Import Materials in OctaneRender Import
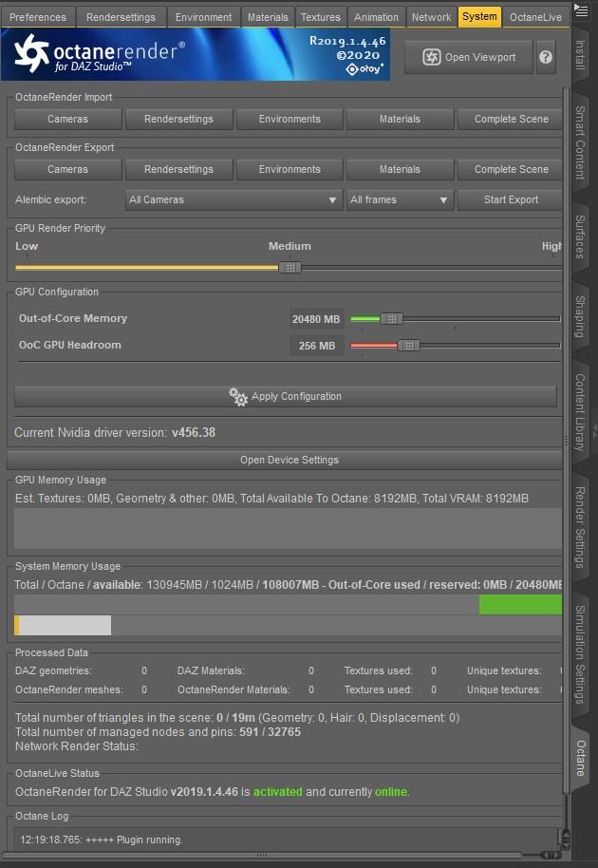Image resolution: width=598 pixels, height=868 pixels. tap(400, 119)
